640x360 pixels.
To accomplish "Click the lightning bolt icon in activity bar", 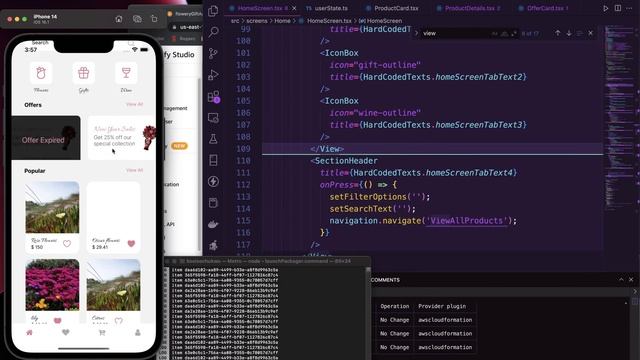I will click(213, 181).
